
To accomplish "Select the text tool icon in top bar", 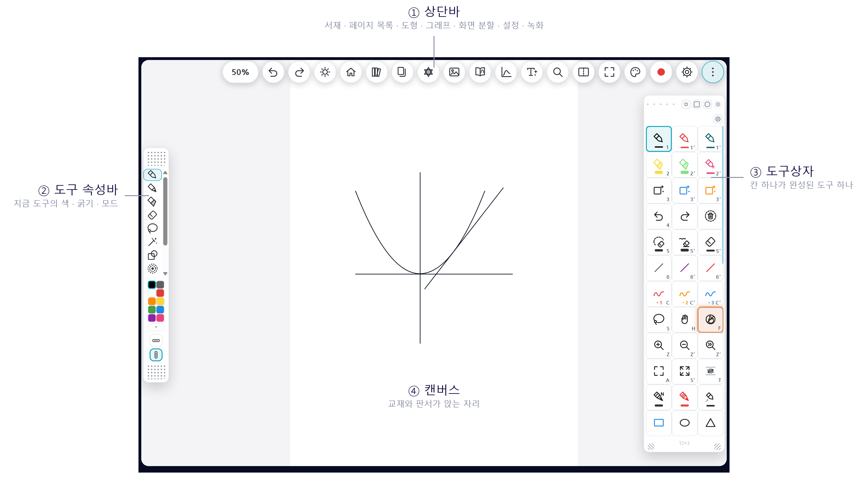I will [x=532, y=72].
